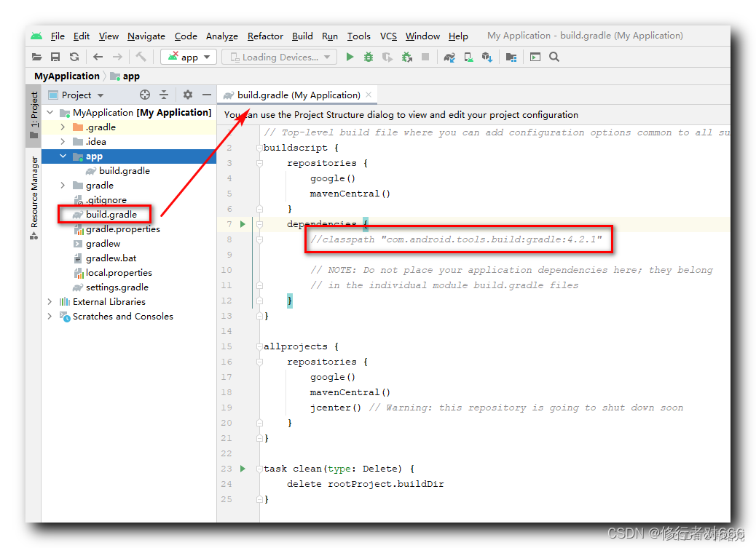Debug the app with the bug icon

point(370,56)
